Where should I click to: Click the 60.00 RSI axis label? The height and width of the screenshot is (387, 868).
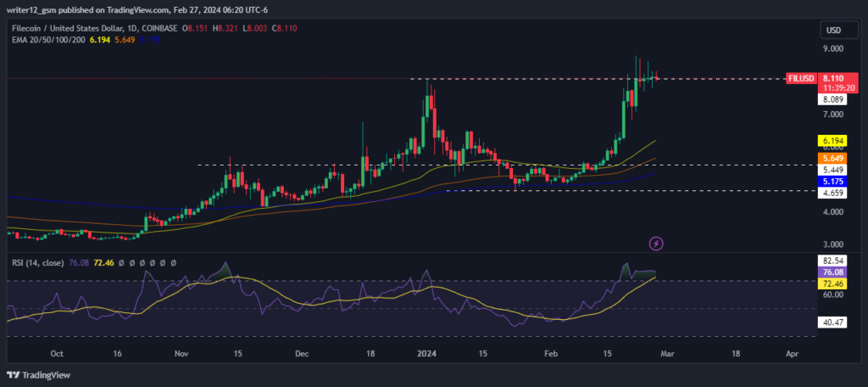click(832, 294)
